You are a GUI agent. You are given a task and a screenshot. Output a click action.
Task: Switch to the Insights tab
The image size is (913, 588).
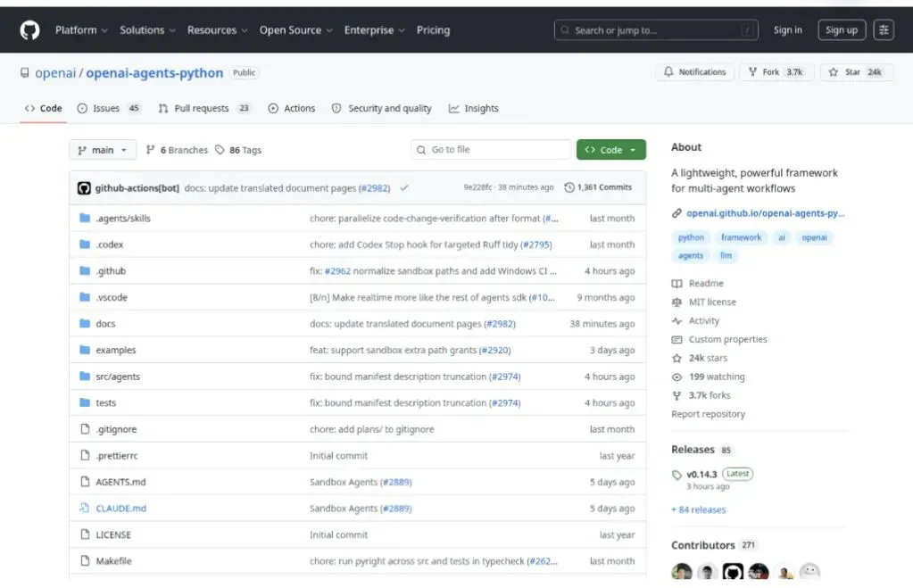point(473,108)
